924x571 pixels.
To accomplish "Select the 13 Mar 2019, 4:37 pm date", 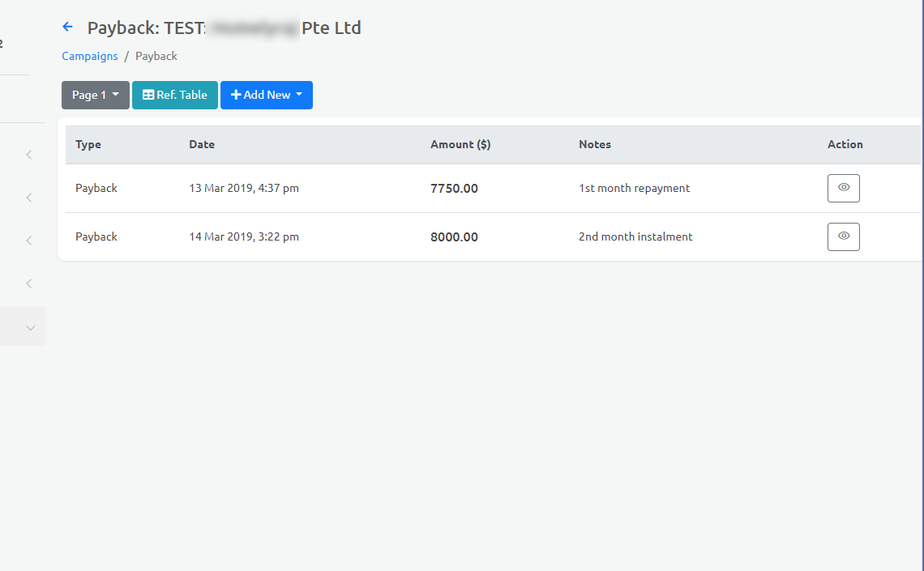I will pyautogui.click(x=244, y=189).
